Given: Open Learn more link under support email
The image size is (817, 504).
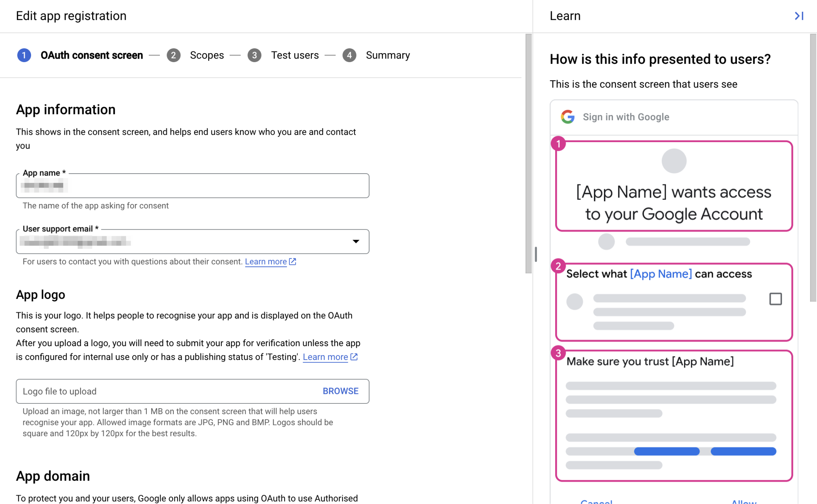Looking at the screenshot, I should [x=266, y=262].
